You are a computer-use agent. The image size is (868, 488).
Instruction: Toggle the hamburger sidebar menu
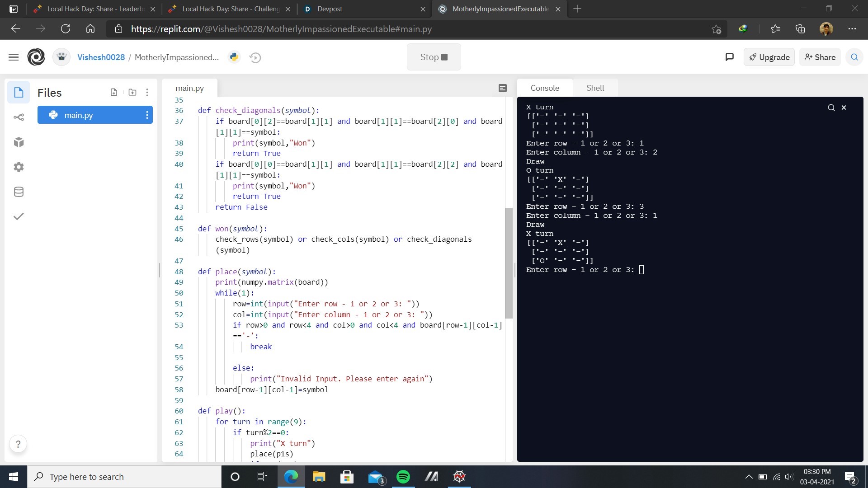point(14,57)
